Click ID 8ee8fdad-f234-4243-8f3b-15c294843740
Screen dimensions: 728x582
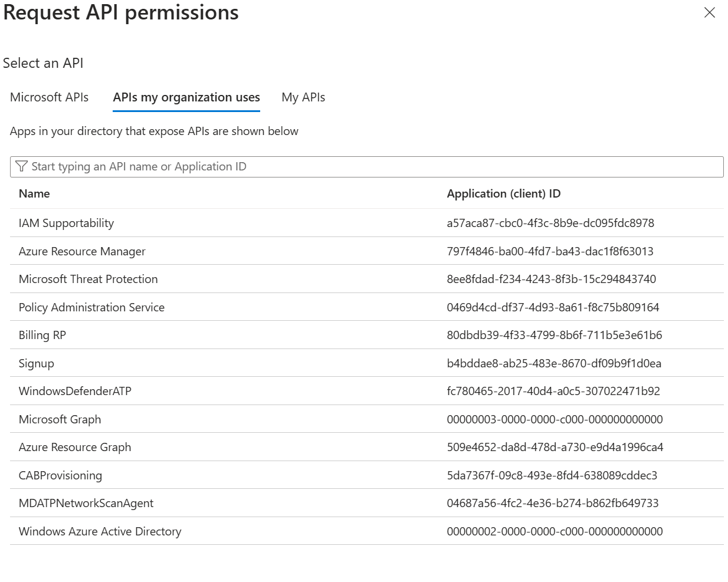pos(551,279)
